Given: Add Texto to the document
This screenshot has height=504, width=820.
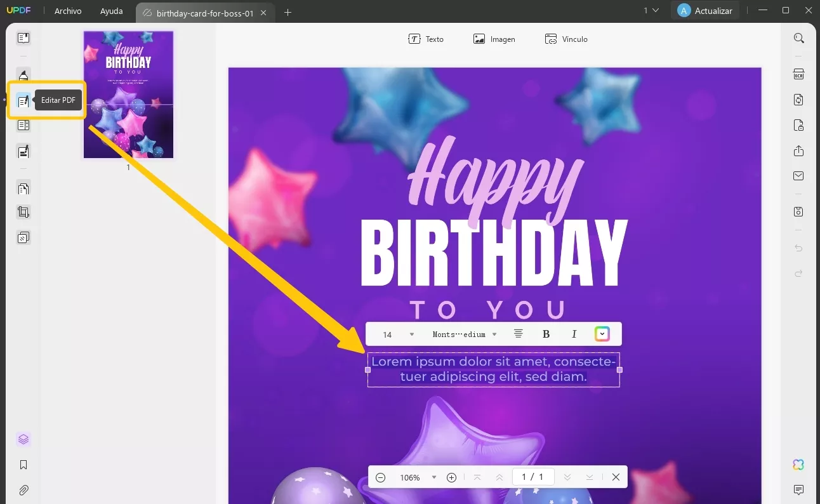Looking at the screenshot, I should pyautogui.click(x=426, y=39).
